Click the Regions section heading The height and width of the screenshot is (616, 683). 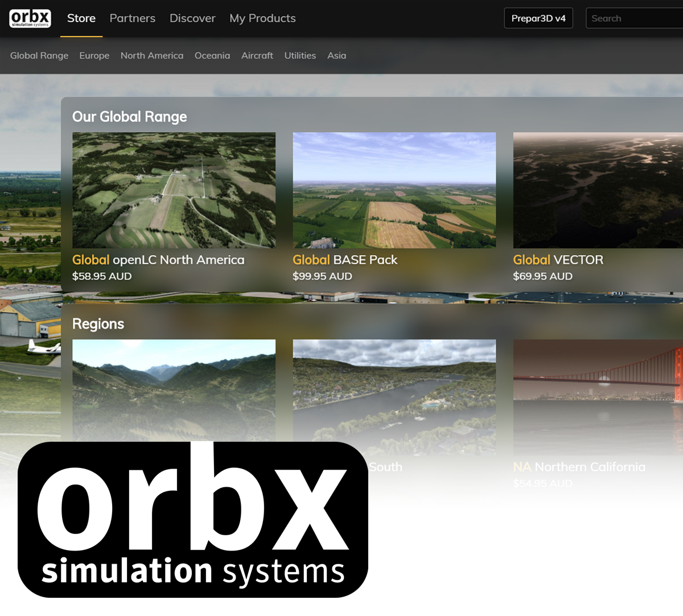pos(98,324)
